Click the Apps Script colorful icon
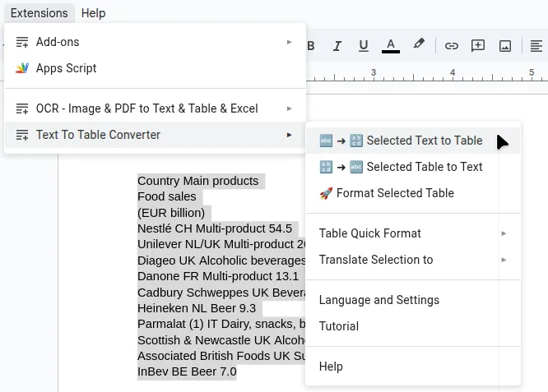Viewport: 548px width, 392px height. tap(22, 68)
